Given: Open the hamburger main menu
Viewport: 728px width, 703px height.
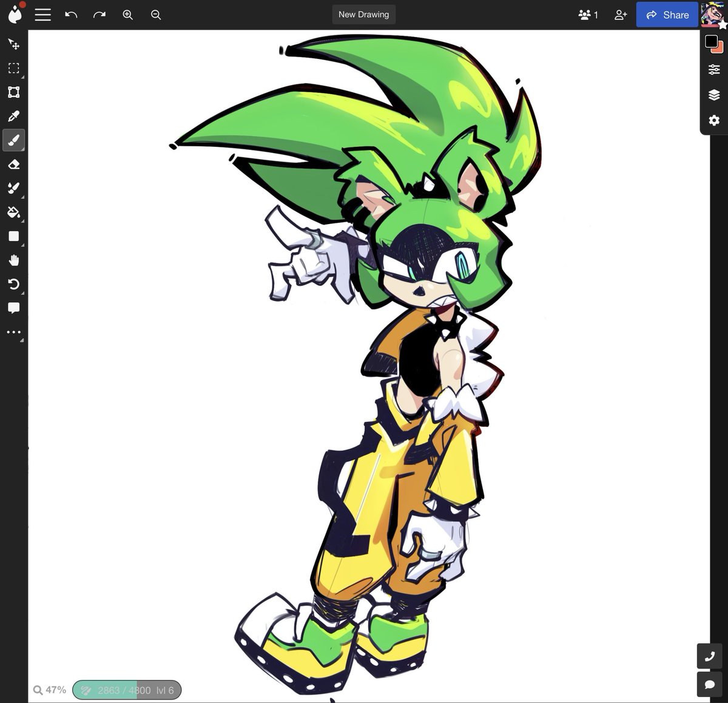Looking at the screenshot, I should [42, 15].
